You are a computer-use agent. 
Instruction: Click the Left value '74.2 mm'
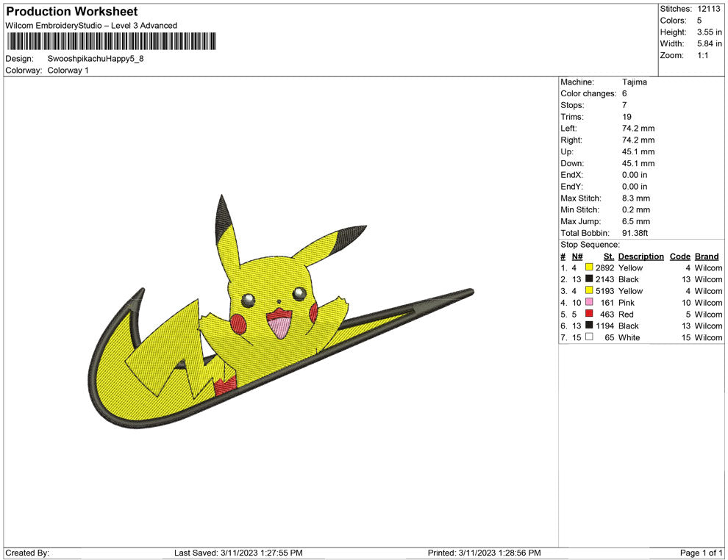[x=638, y=129]
